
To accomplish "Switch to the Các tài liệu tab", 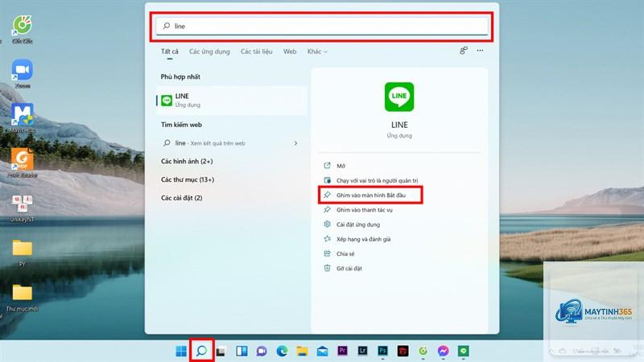I will pyautogui.click(x=256, y=51).
